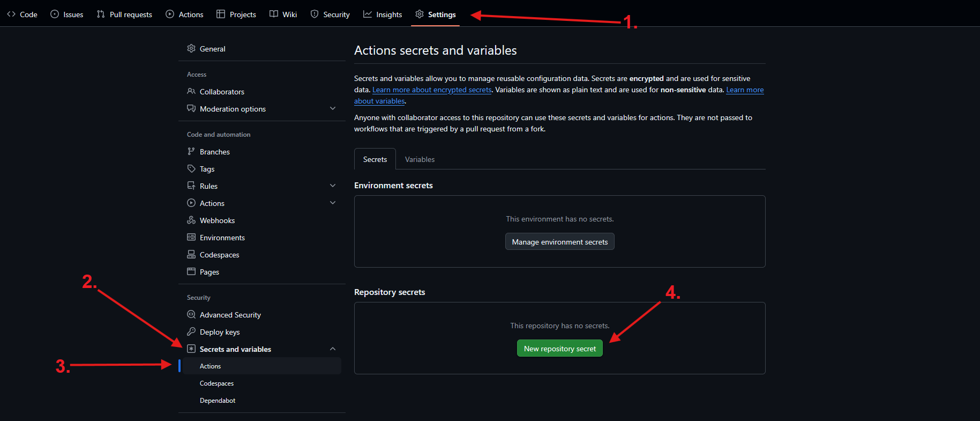Viewport: 980px width, 421px height.
Task: Open the Code tab
Action: tap(22, 14)
